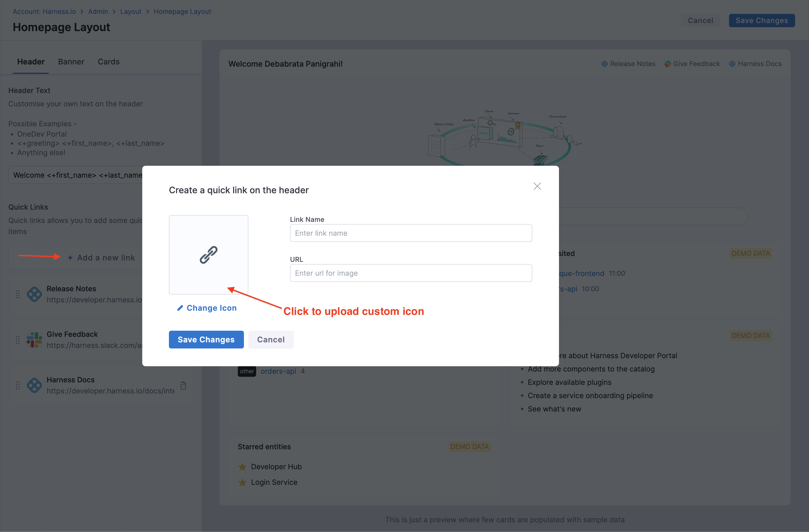Viewport: 809px width, 532px height.
Task: Click drag handle for Harness Docs link
Action: click(18, 385)
